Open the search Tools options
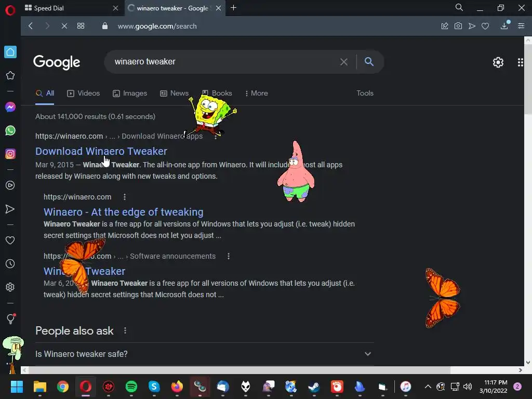The width and height of the screenshot is (532, 399). pos(365,94)
